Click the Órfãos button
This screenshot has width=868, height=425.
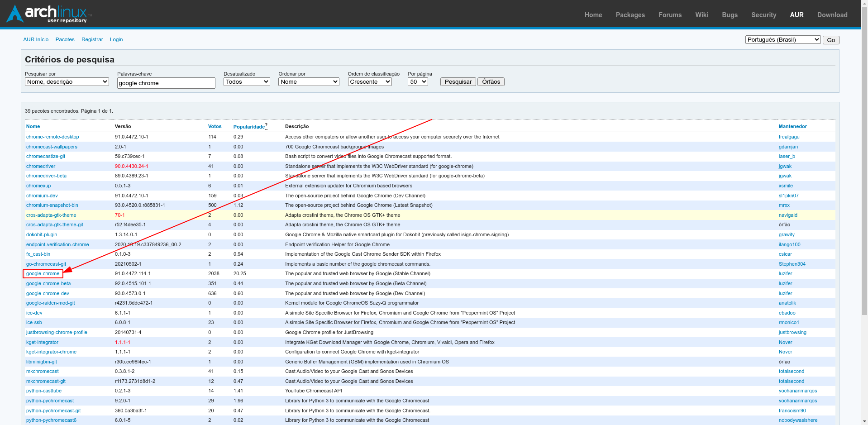tap(491, 82)
